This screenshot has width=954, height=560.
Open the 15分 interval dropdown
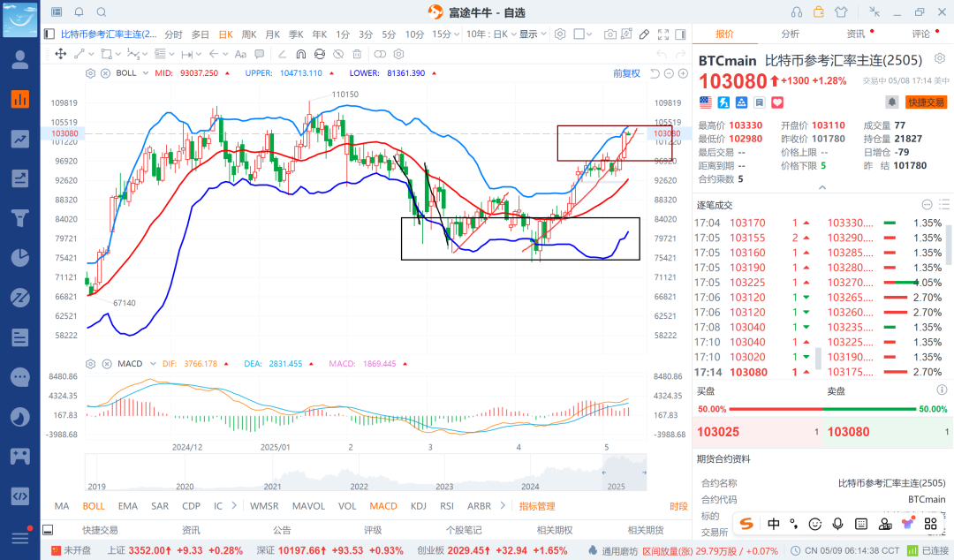point(445,34)
